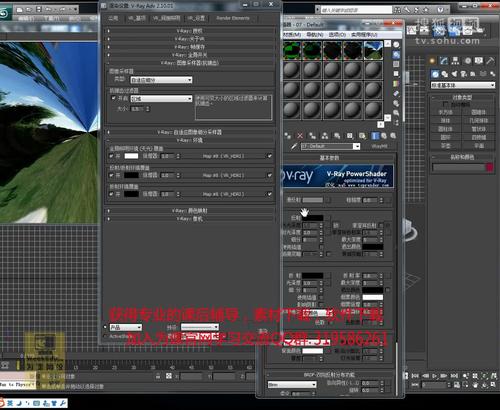
Task: Switch to the VR settings tab
Action: [x=196, y=18]
